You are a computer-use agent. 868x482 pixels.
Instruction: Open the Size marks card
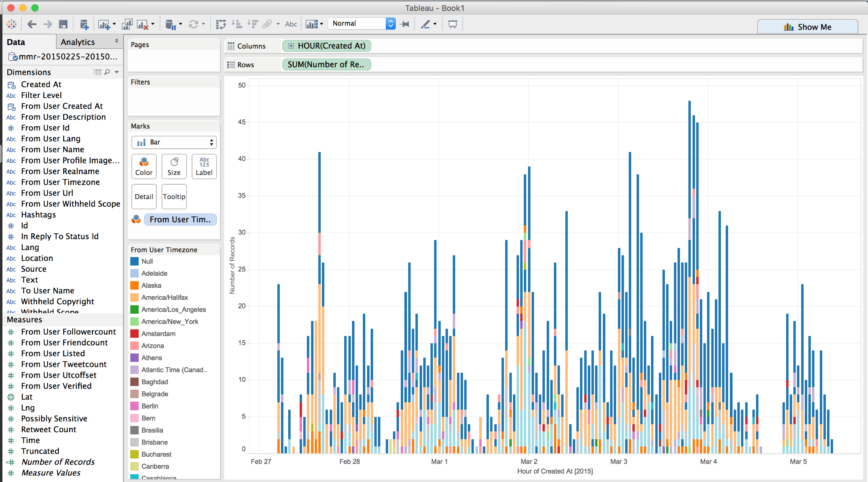click(174, 166)
